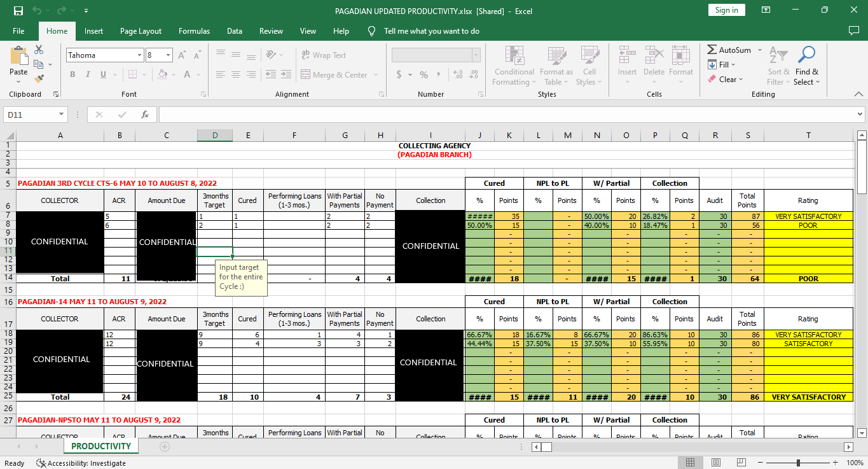Increase font size with large A icon
The height and width of the screenshot is (469, 868).
tap(182, 55)
